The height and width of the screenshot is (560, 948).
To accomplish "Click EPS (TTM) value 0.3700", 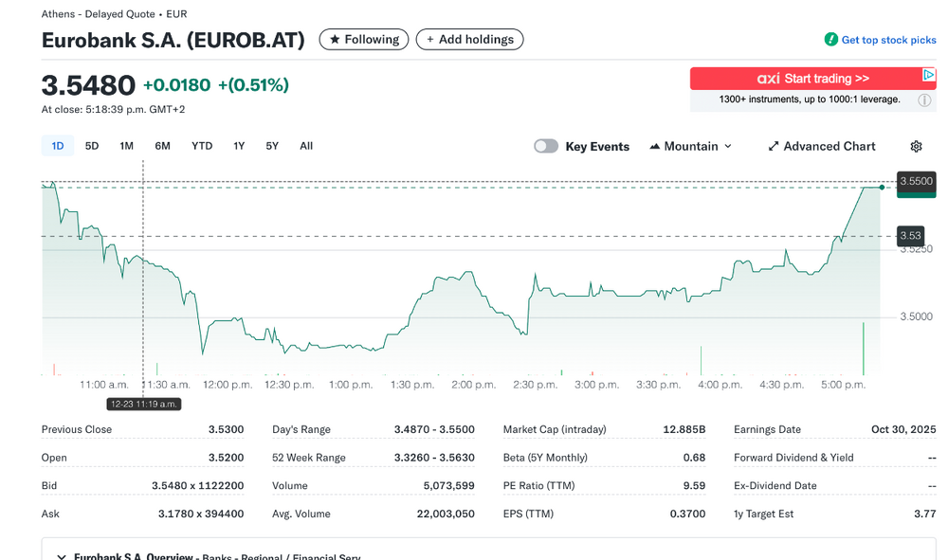I will click(688, 515).
